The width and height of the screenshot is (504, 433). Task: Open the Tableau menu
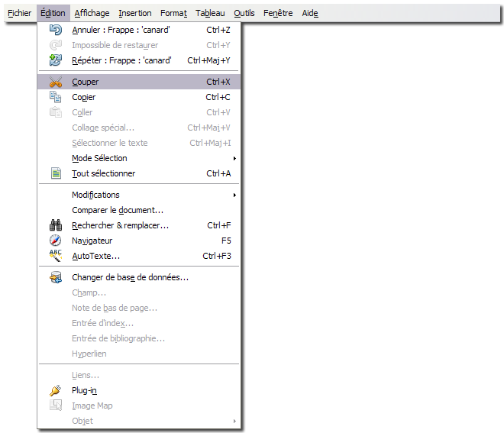point(210,13)
